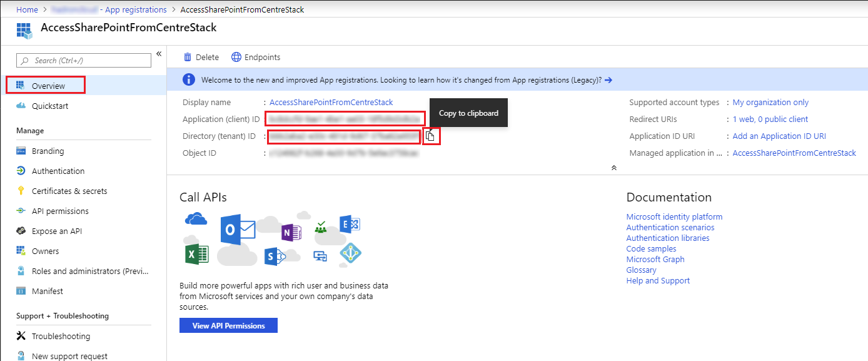The height and width of the screenshot is (361, 868).
Task: Click the blurred Object ID value
Action: click(x=343, y=153)
